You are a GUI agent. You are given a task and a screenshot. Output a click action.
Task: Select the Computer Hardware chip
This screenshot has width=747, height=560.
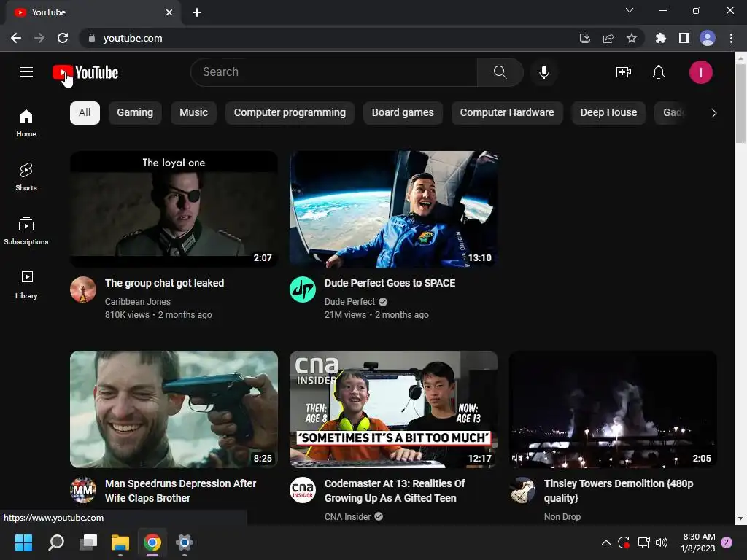click(507, 113)
